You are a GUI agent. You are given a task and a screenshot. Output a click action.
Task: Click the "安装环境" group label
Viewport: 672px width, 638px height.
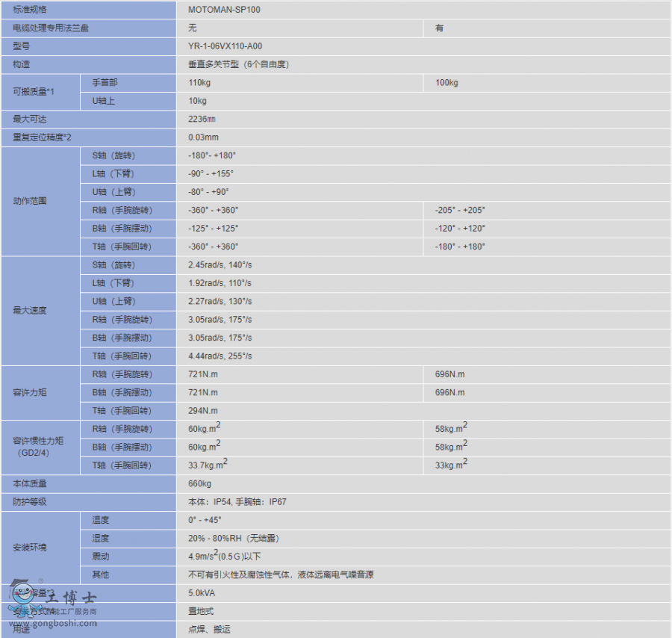pos(30,548)
